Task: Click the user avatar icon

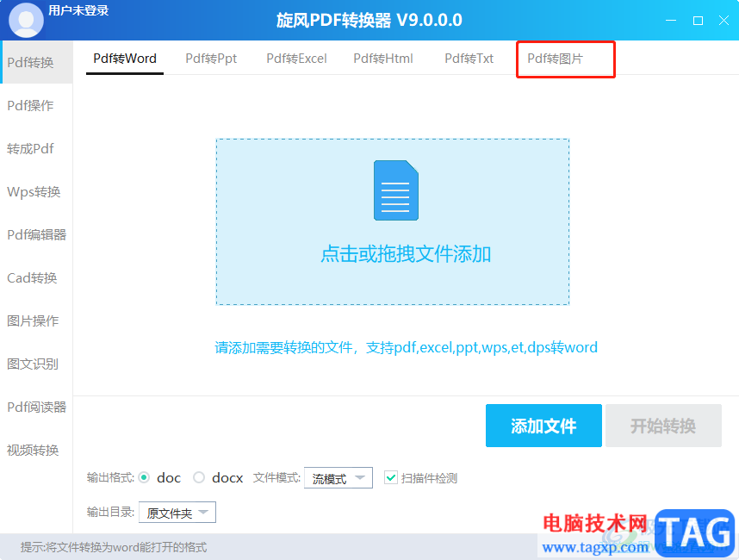Action: (x=26, y=20)
